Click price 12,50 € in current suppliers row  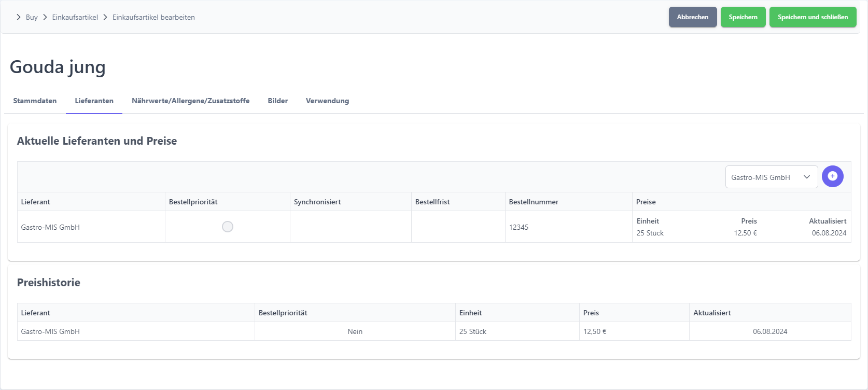pos(745,233)
